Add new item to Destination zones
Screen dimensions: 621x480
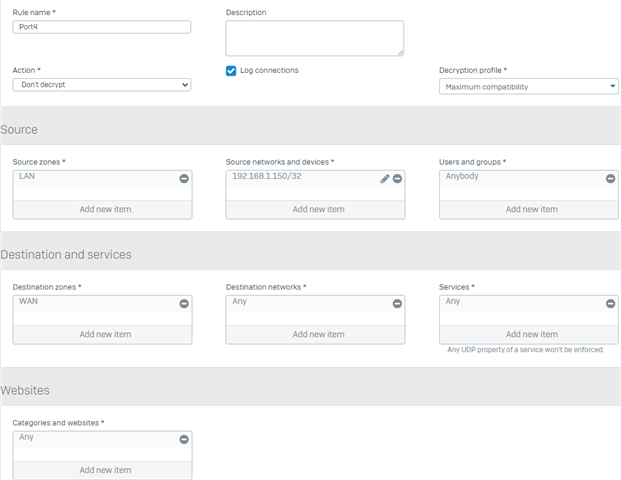point(103,334)
